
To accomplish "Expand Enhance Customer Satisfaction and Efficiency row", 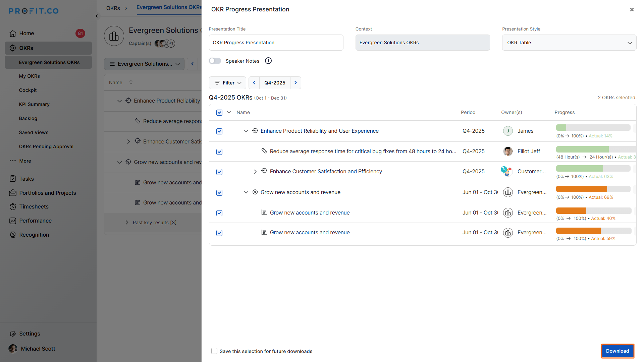I will [x=255, y=172].
